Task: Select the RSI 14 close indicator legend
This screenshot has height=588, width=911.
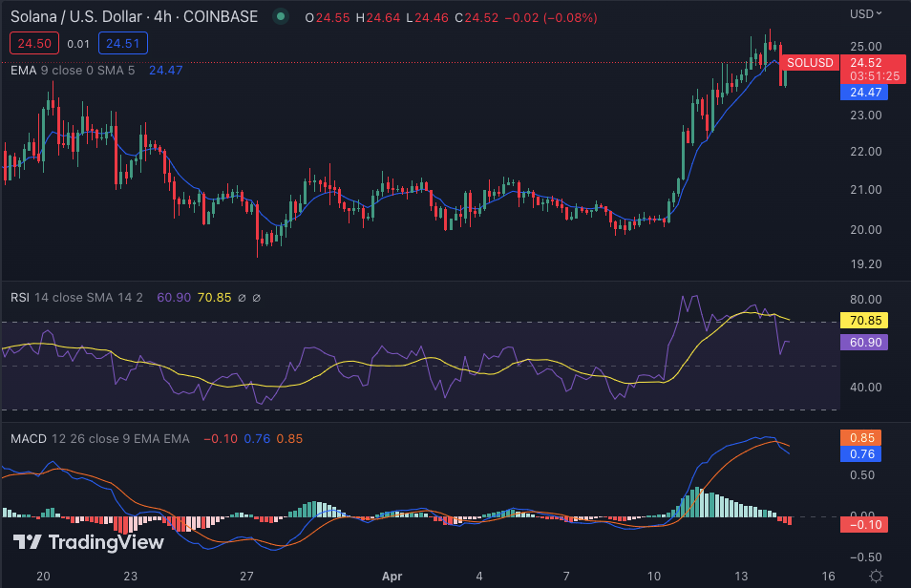Action: (76, 298)
